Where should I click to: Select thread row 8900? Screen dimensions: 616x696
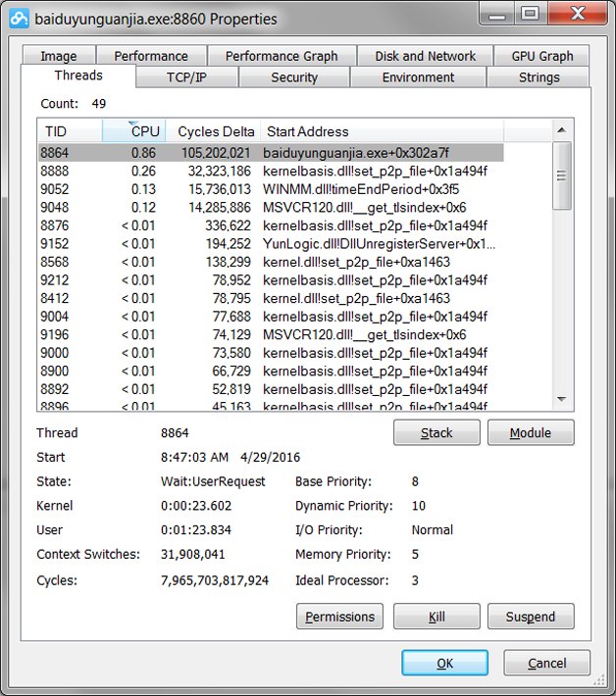click(x=271, y=372)
